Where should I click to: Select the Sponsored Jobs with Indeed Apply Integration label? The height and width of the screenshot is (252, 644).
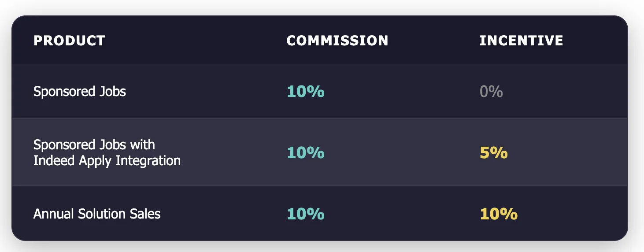(107, 152)
